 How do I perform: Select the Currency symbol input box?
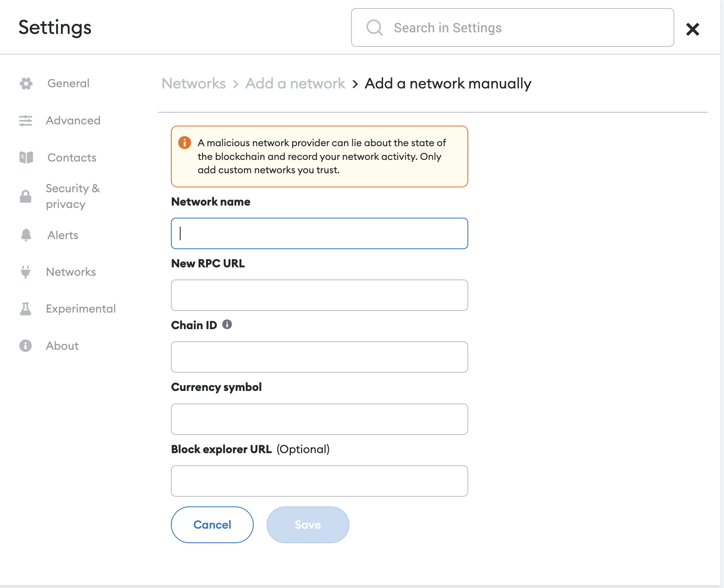point(319,419)
